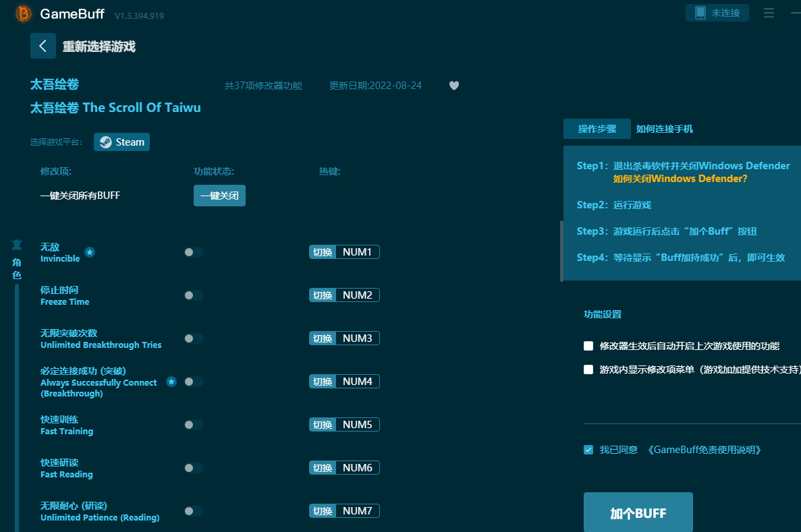Click the NUM1 hotkey field
This screenshot has width=801, height=532.
tap(357, 252)
